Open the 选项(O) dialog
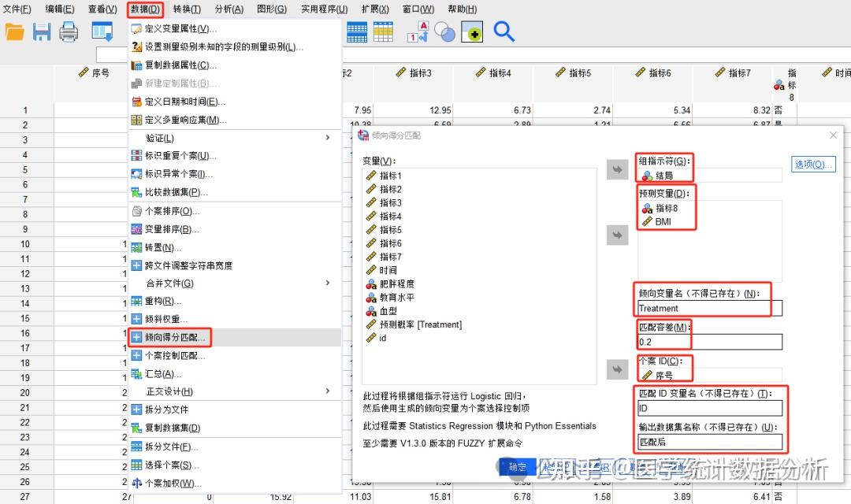Image resolution: width=851 pixels, height=504 pixels. tap(812, 164)
